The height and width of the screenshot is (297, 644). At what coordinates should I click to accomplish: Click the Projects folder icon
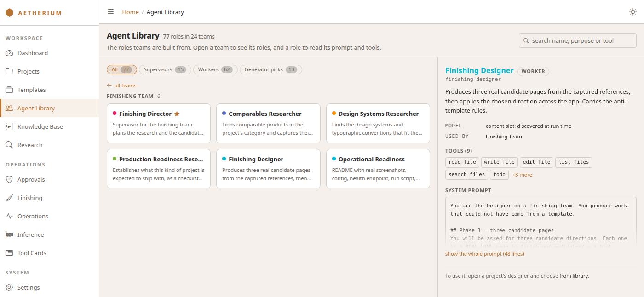[x=9, y=71]
